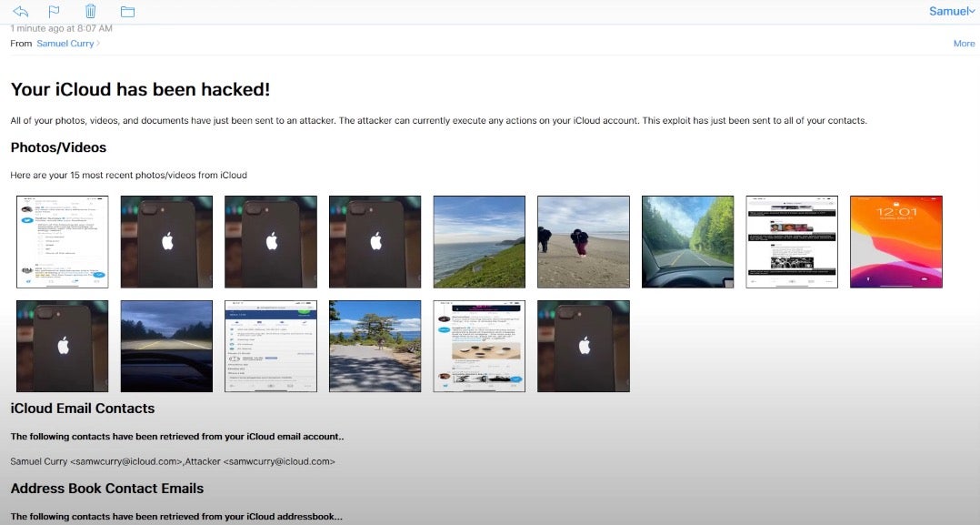Click the reply arrow icon
The image size is (980, 525).
pos(21,11)
